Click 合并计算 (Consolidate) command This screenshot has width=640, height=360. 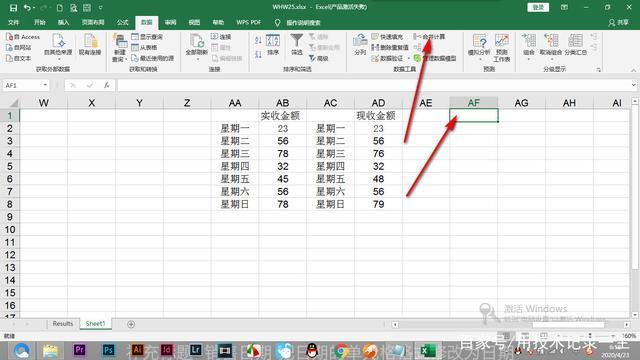pyautogui.click(x=429, y=37)
